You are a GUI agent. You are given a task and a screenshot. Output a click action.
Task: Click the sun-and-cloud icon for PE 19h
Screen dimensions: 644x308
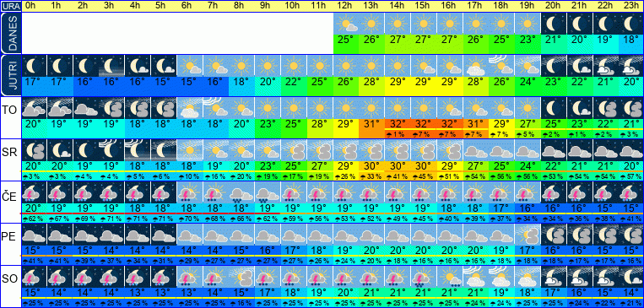[528, 234]
